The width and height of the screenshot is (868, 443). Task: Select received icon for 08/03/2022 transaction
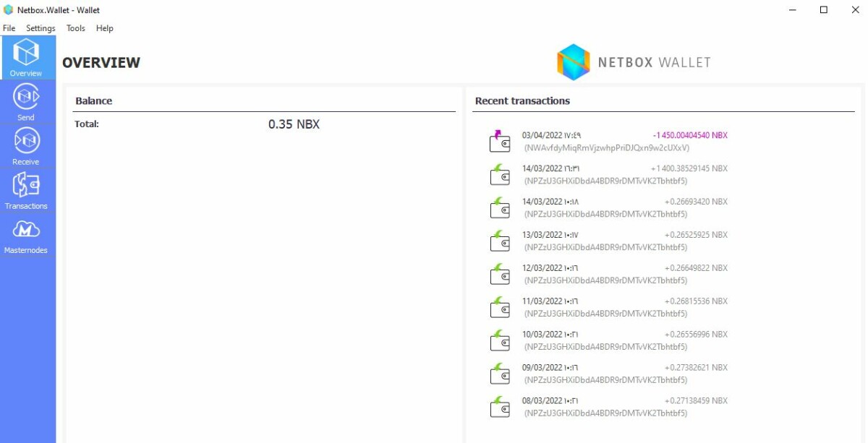click(x=500, y=407)
